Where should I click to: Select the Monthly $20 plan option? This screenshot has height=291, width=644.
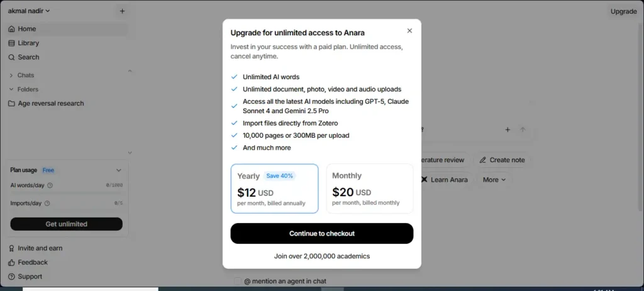pos(369,189)
